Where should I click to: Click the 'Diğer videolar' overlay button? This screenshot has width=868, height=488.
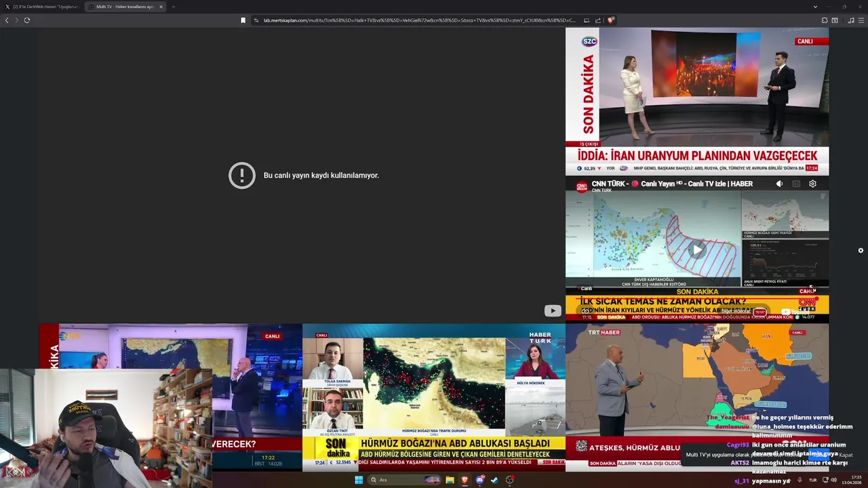click(x=743, y=312)
